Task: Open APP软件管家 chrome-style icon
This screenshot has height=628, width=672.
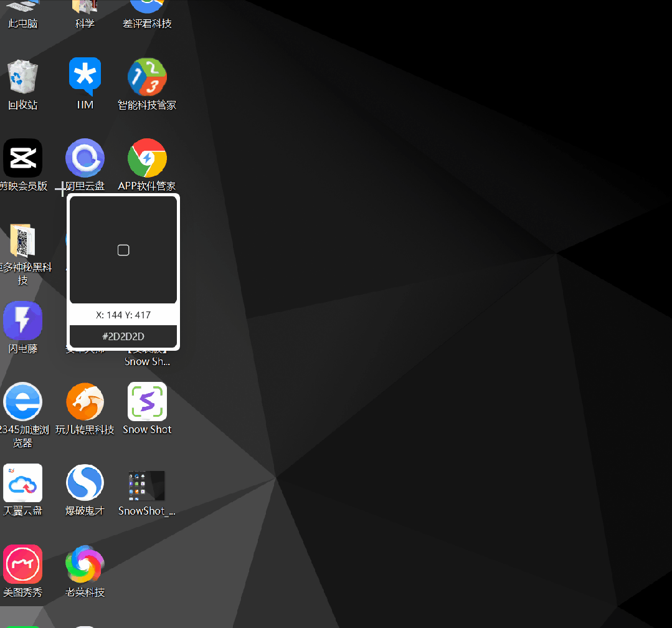Action: pyautogui.click(x=147, y=158)
